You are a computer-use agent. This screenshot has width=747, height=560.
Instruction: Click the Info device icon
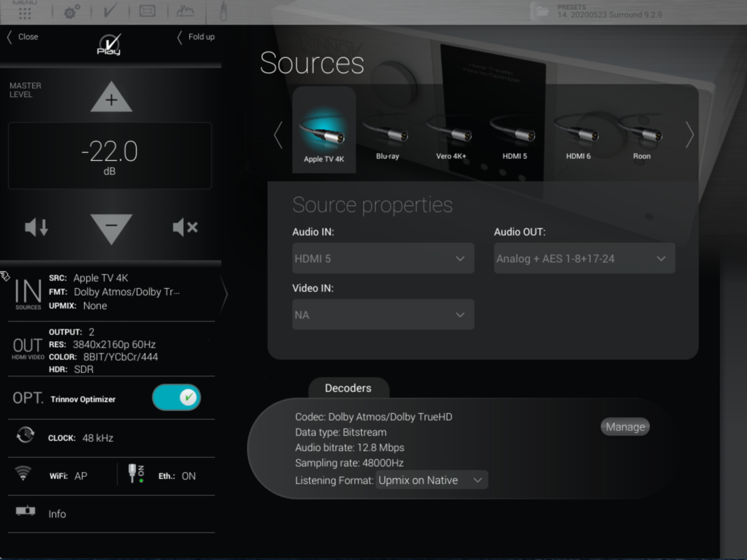(25, 511)
